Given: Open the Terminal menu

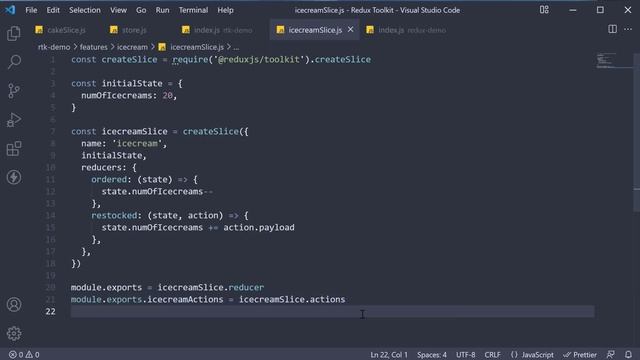Looking at the screenshot, I should (193, 10).
